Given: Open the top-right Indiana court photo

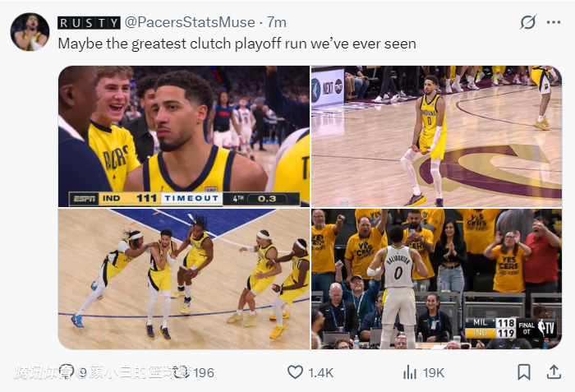Looking at the screenshot, I should 436,136.
